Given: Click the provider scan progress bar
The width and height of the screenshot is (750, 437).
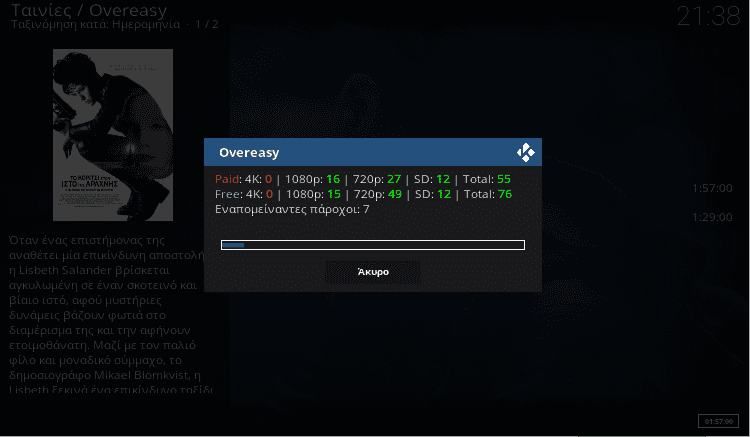Looking at the screenshot, I should [x=373, y=245].
